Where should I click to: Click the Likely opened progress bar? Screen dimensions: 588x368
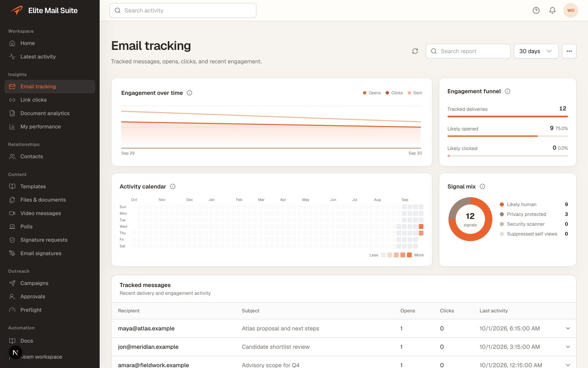[508, 136]
